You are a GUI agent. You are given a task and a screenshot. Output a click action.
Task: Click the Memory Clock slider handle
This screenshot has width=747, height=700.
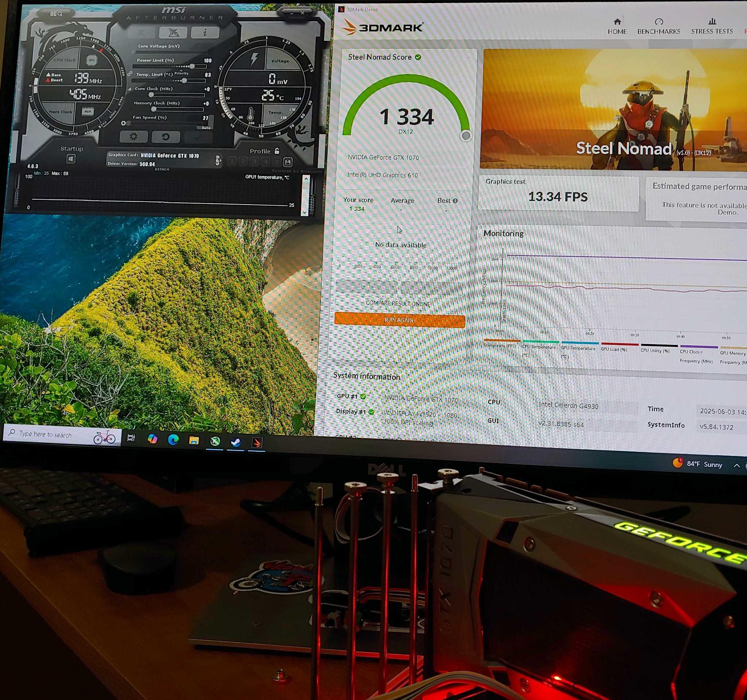coord(153,109)
